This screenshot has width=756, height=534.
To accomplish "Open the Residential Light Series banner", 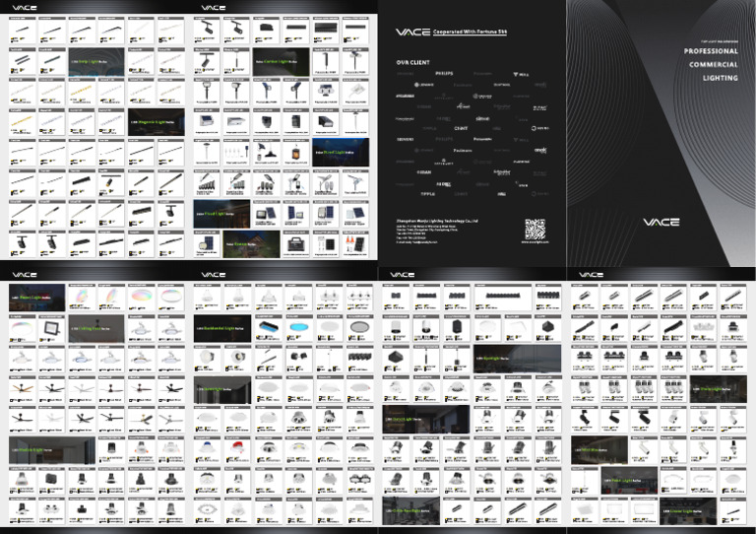I will tap(222, 328).
